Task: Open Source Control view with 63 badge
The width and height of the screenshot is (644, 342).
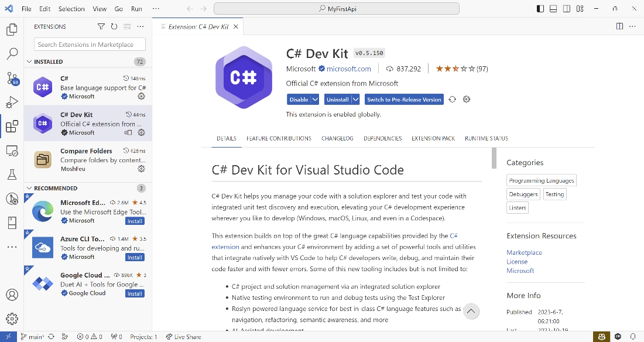Action: pyautogui.click(x=12, y=78)
